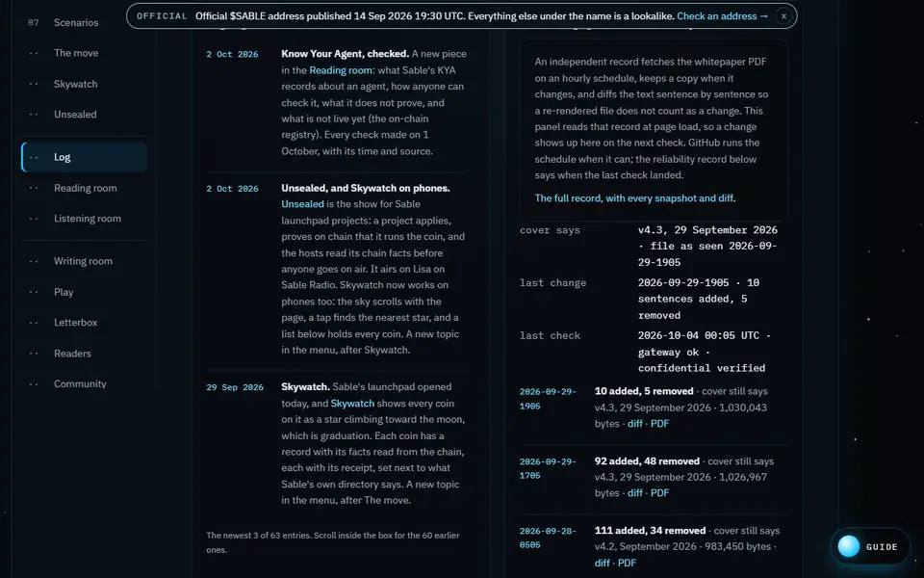Image resolution: width=924 pixels, height=578 pixels.
Task: Open the Skywatch link in 29 Sep entry
Action: [352, 404]
